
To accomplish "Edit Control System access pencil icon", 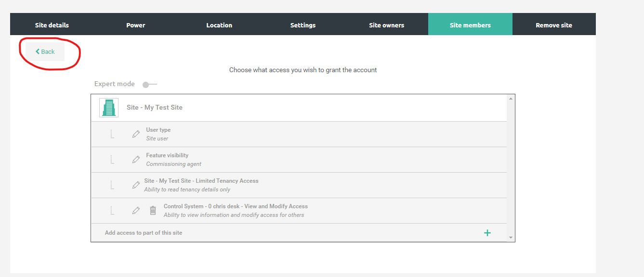I will (x=136, y=211).
